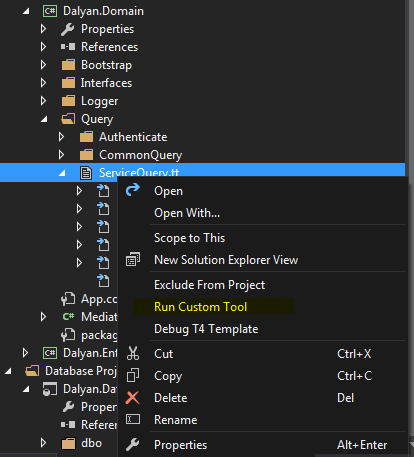Screen dimensions: 414x457
Task: Select the References node under Dalyan.Domain
Action: 109,47
